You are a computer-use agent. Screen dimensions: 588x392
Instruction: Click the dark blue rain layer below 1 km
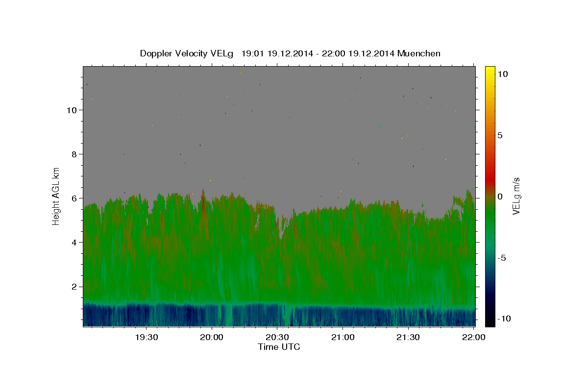pyautogui.click(x=279, y=316)
